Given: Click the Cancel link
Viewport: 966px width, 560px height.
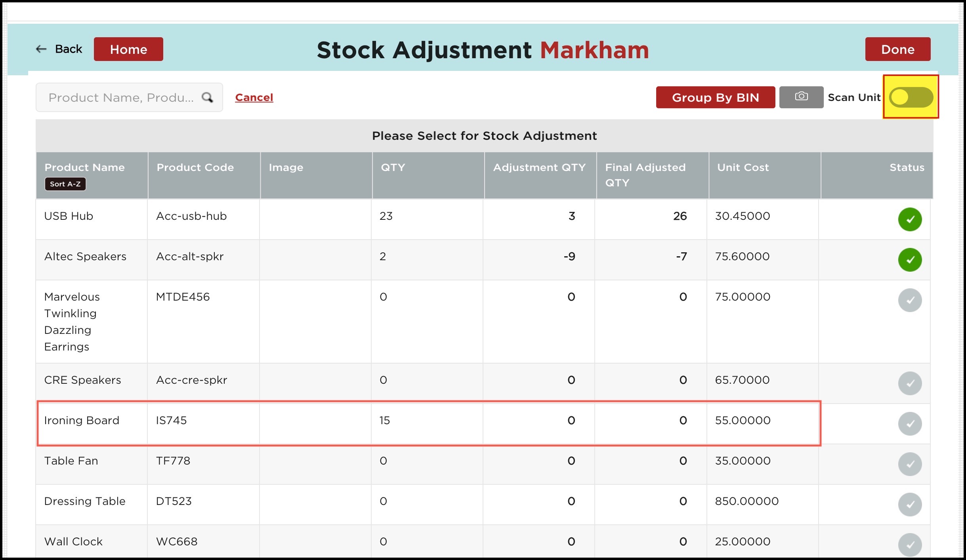Looking at the screenshot, I should (254, 97).
